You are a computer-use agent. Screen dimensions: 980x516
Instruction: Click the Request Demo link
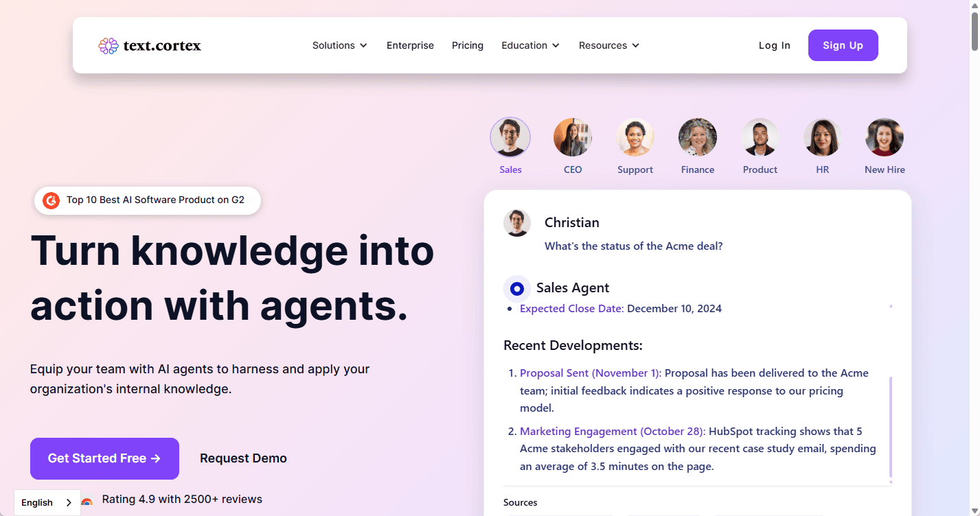click(243, 458)
